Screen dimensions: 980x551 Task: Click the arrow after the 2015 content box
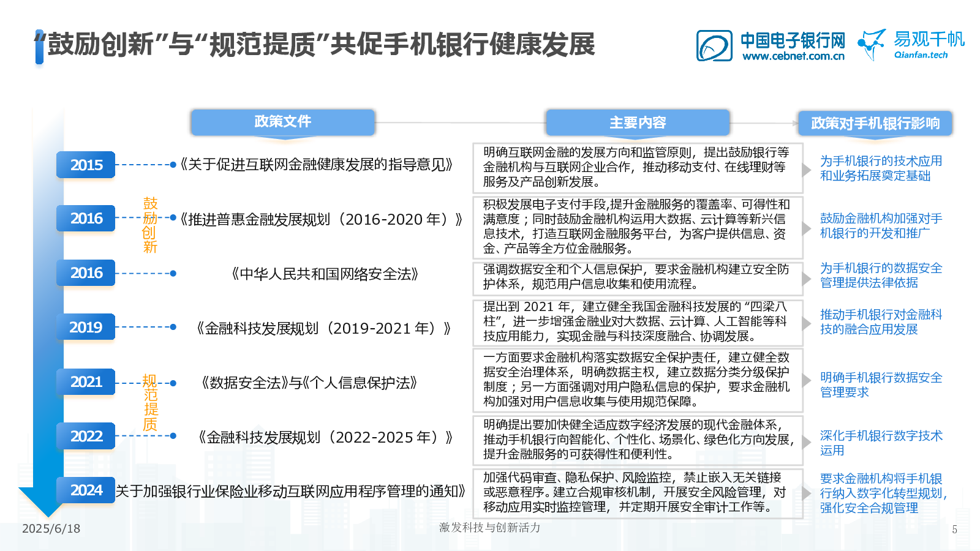pos(807,171)
